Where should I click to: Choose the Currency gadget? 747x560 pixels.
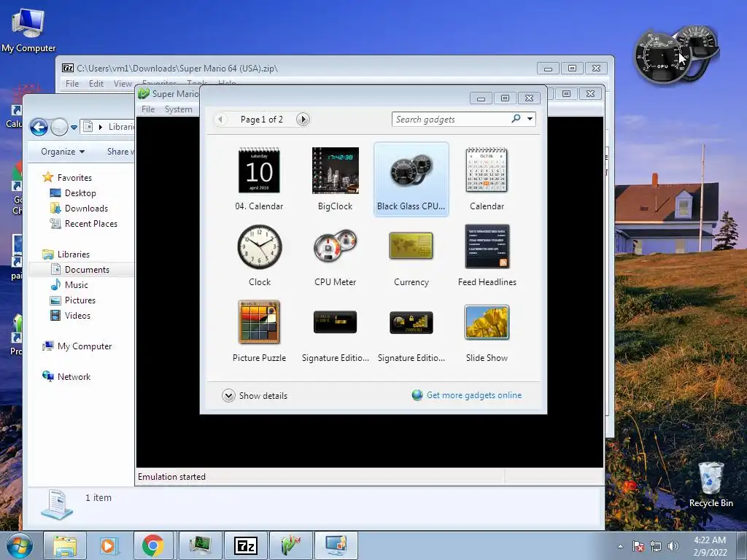coord(411,246)
